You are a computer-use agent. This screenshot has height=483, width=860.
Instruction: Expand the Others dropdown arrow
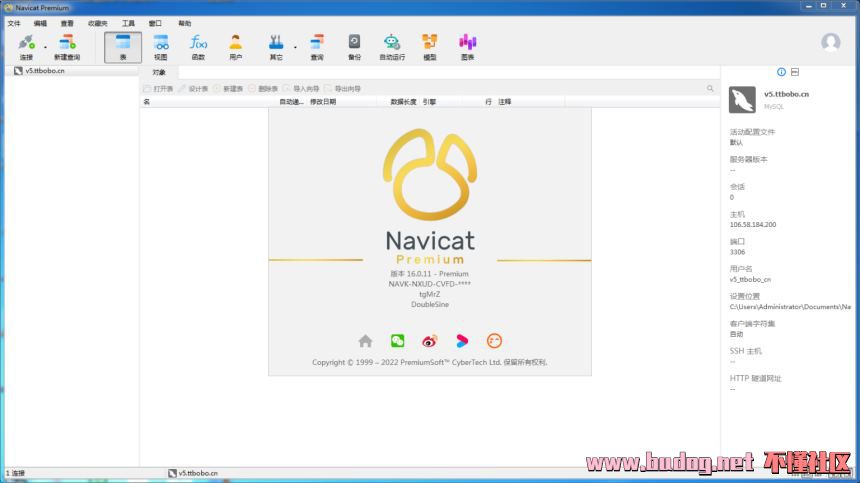[x=295, y=47]
